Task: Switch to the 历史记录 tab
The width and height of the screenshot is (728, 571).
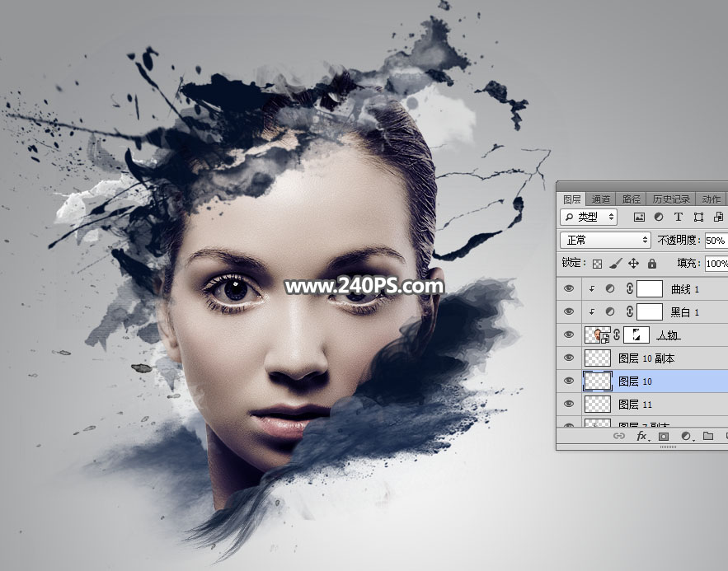Action: pyautogui.click(x=671, y=199)
